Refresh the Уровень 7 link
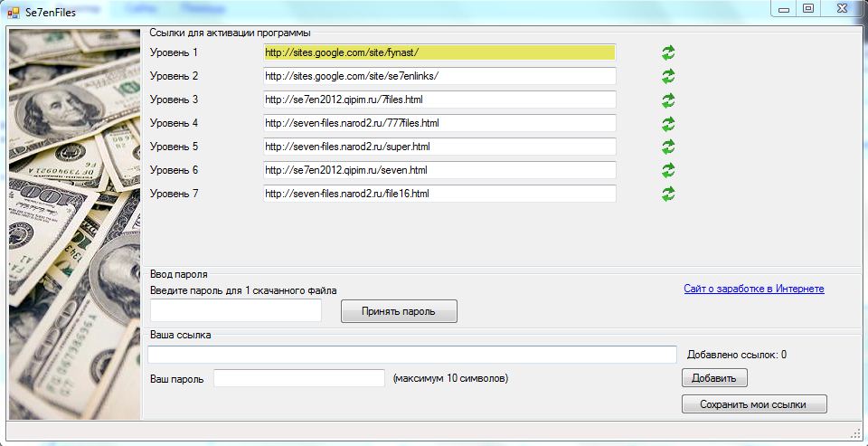Image resolution: width=868 pixels, height=446 pixels. [668, 194]
